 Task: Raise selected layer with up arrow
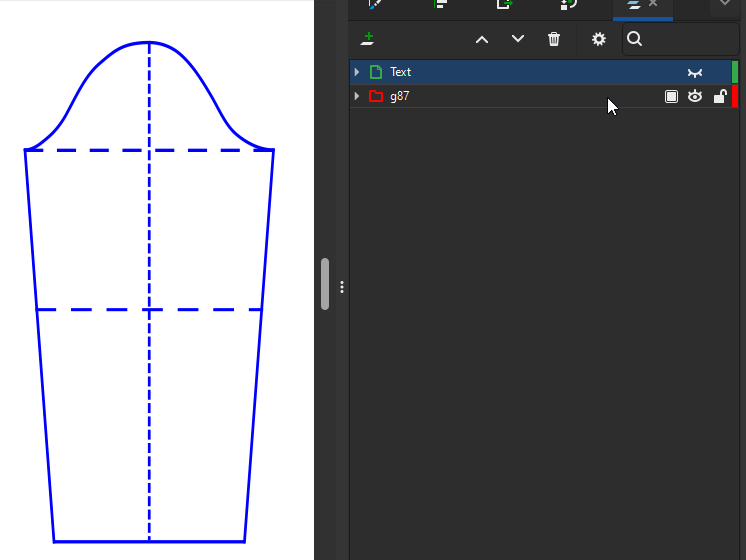click(x=482, y=39)
